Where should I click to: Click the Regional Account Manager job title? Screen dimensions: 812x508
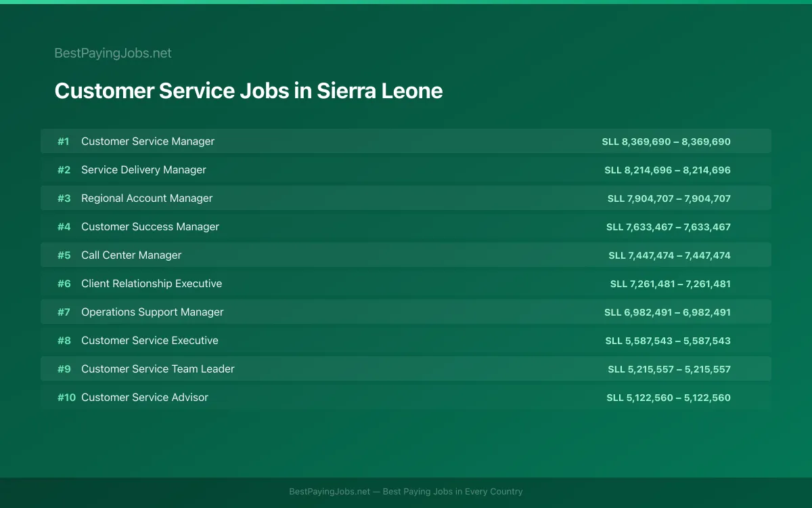click(x=147, y=198)
